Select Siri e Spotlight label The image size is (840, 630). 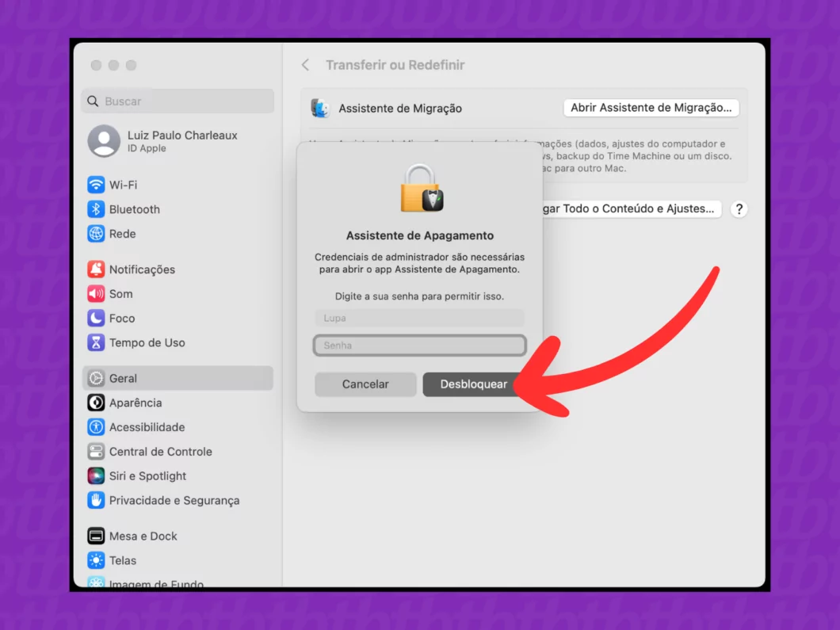[x=147, y=476]
